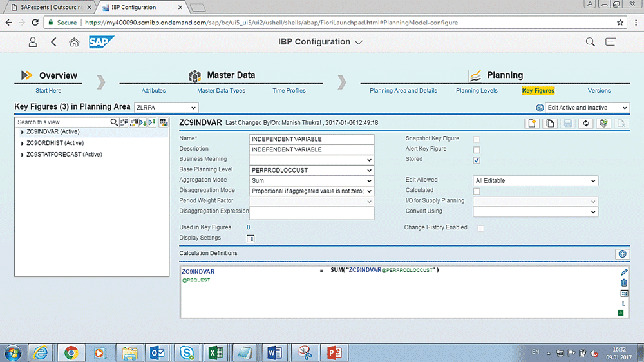Open the Attributes section
Screen dimensions: 644x362
(154, 91)
